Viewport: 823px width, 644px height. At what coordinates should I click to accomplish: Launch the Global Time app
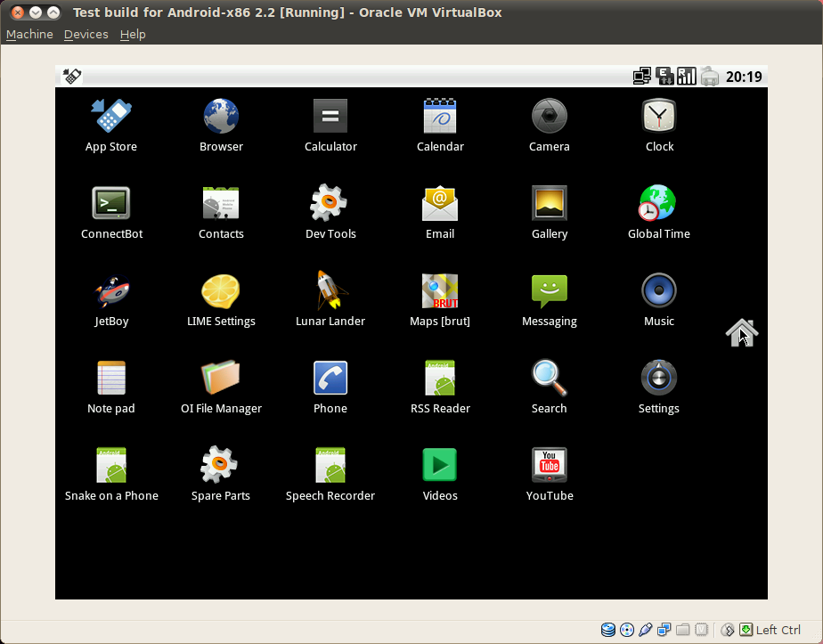[x=659, y=213]
